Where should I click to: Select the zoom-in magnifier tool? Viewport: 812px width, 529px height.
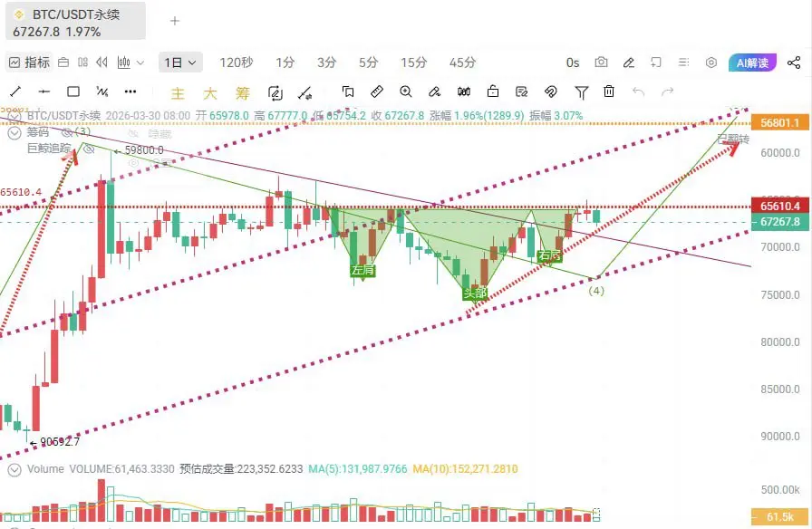[405, 91]
